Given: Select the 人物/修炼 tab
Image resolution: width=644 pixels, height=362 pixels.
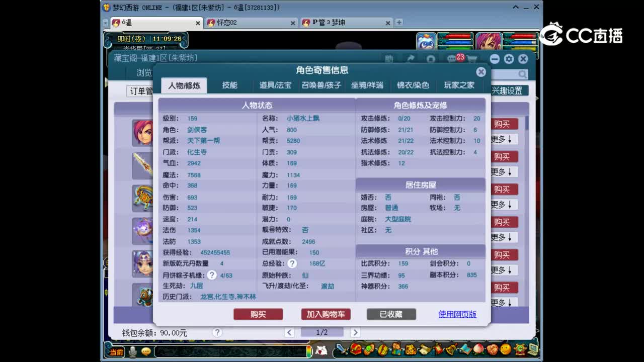Looking at the screenshot, I should pyautogui.click(x=184, y=85).
